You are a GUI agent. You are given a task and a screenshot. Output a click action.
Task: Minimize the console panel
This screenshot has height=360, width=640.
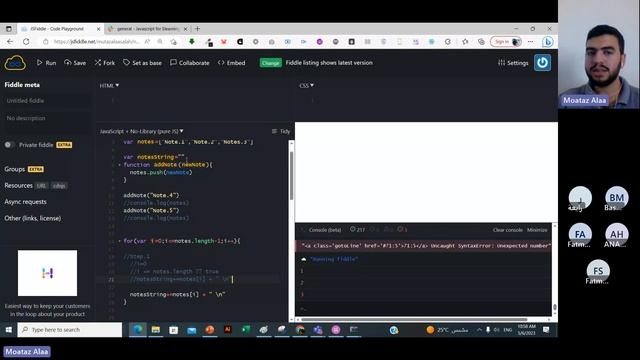[x=537, y=230]
